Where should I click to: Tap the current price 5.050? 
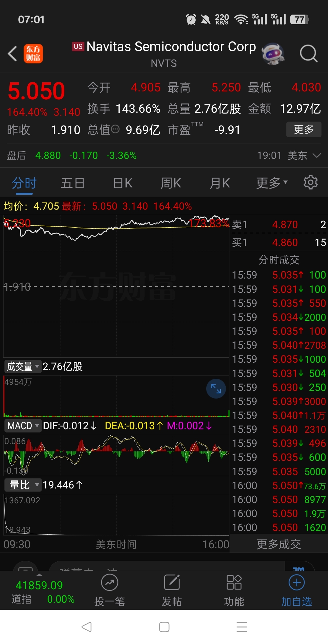(x=36, y=91)
